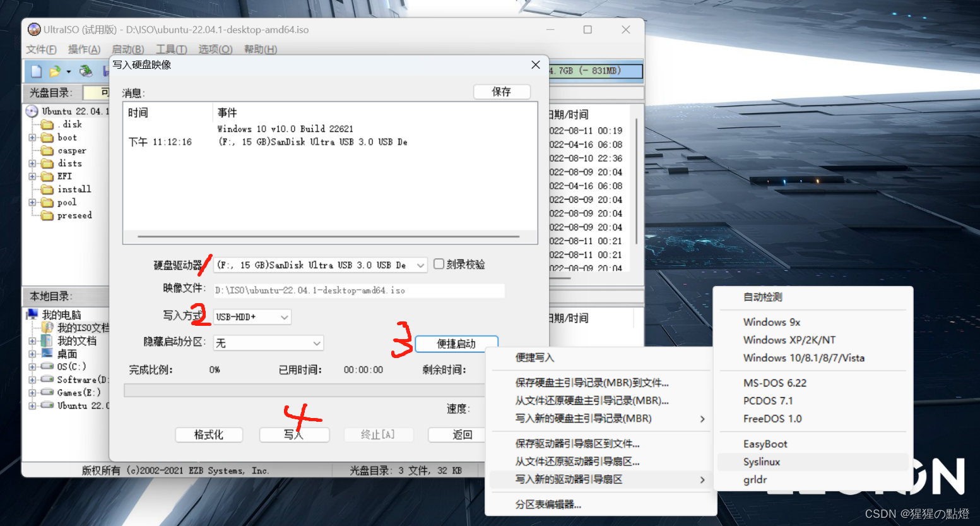Open the 文件(F) menu
The image size is (980, 526).
pyautogui.click(x=41, y=49)
